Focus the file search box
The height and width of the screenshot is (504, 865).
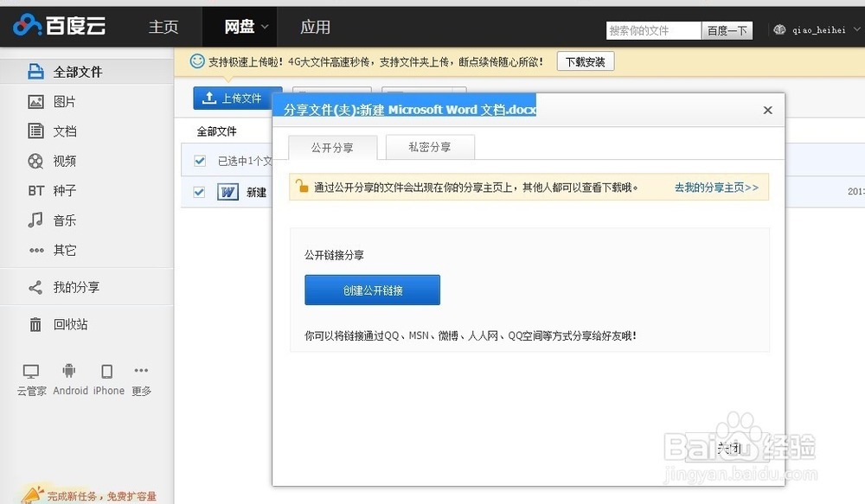click(x=654, y=30)
